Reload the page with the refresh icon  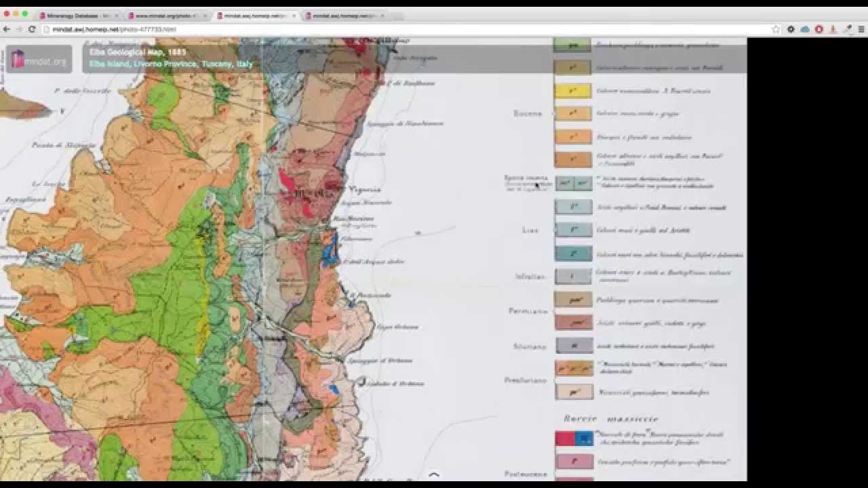pyautogui.click(x=32, y=29)
